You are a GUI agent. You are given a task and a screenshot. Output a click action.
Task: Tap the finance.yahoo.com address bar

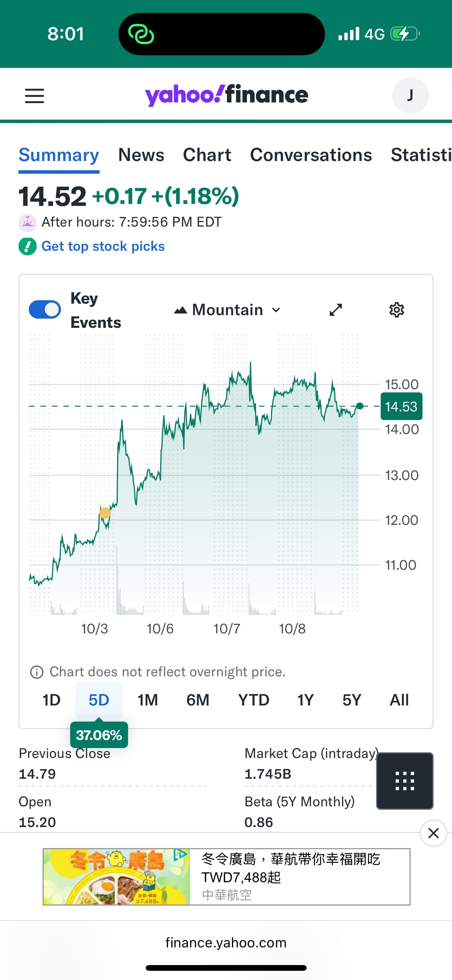226,942
